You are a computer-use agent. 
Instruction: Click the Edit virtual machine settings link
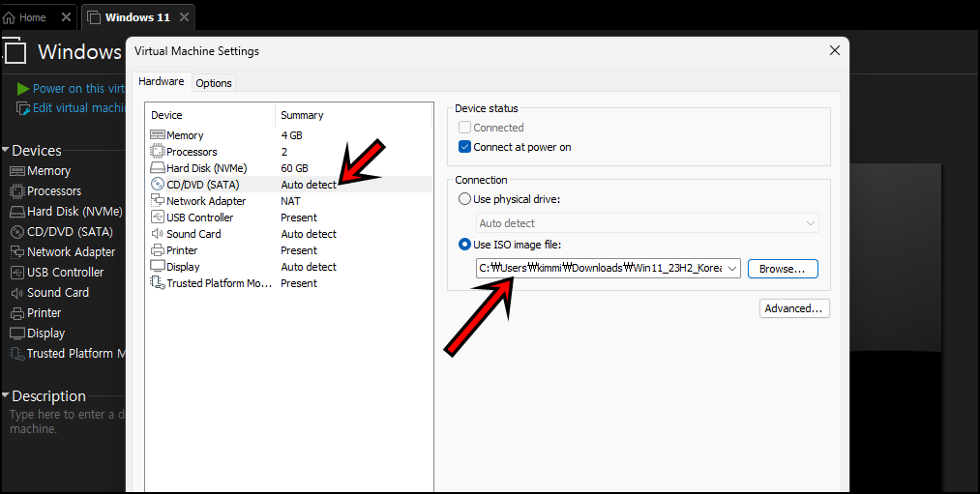pyautogui.click(x=78, y=108)
